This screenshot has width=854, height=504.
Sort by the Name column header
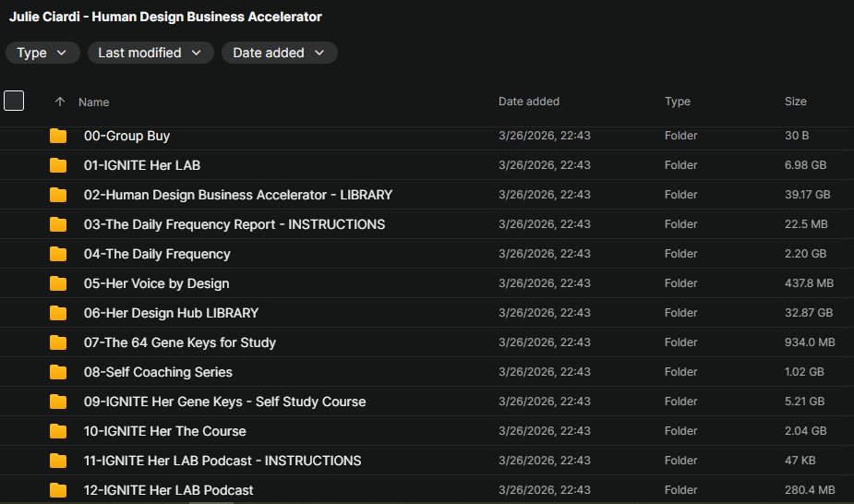94,102
